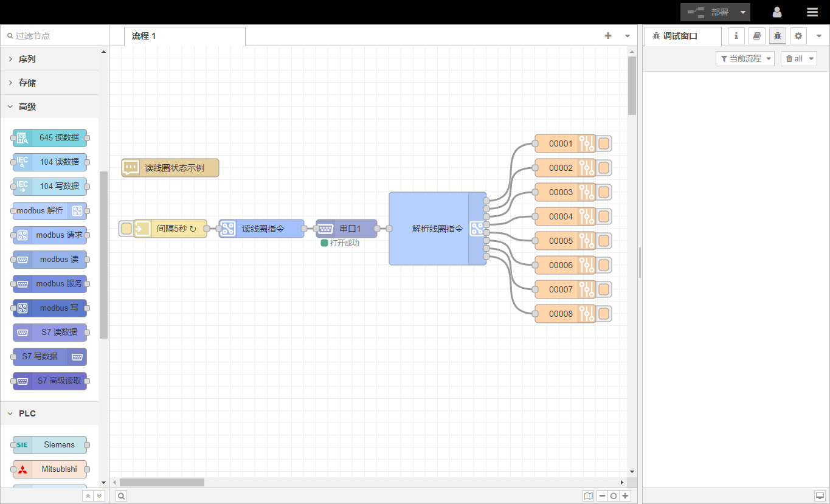Zoom in the canvas with plus icon
The width and height of the screenshot is (830, 504).
pos(625,496)
